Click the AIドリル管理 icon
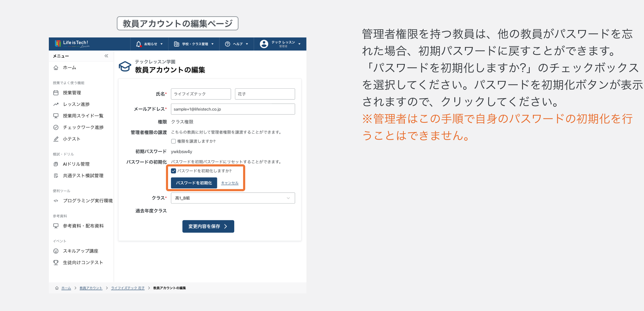Viewport: 644px width, 311px height. coord(56,164)
